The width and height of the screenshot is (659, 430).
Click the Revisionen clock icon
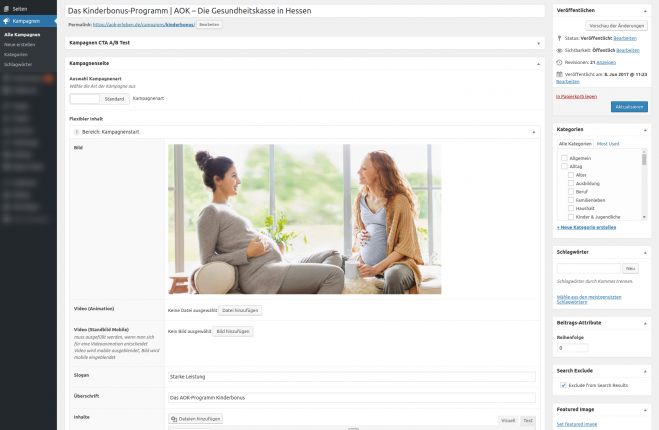[560, 61]
